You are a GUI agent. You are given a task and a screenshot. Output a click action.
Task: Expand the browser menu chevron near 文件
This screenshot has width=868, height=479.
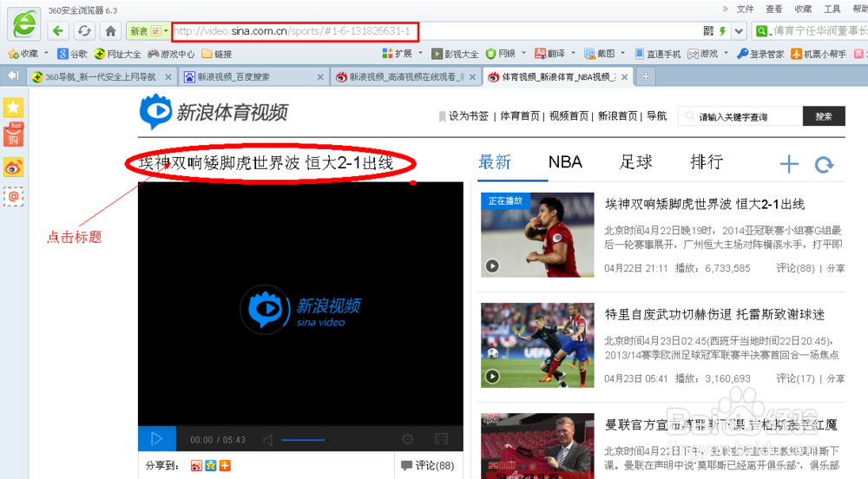tap(725, 9)
